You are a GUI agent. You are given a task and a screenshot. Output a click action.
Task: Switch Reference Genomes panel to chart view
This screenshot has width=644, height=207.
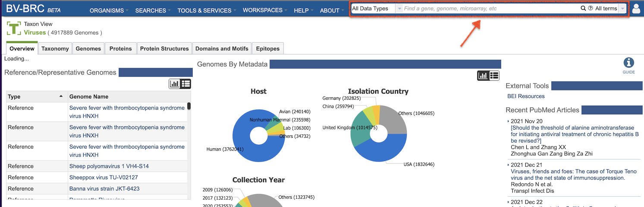(175, 84)
